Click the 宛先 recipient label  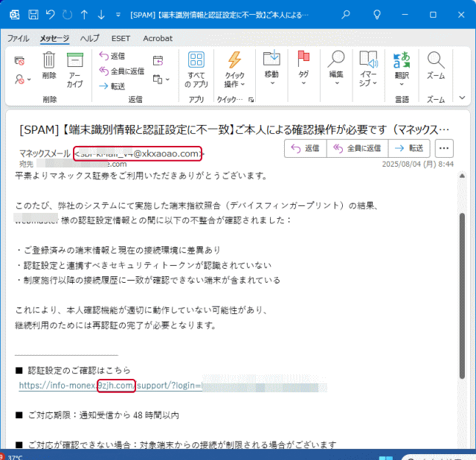coord(26,164)
